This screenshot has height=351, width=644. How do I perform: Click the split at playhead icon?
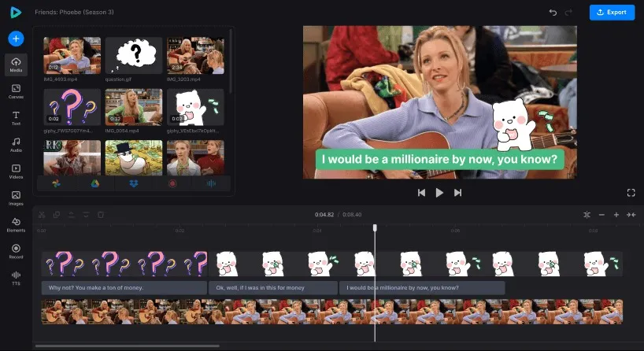coord(587,215)
